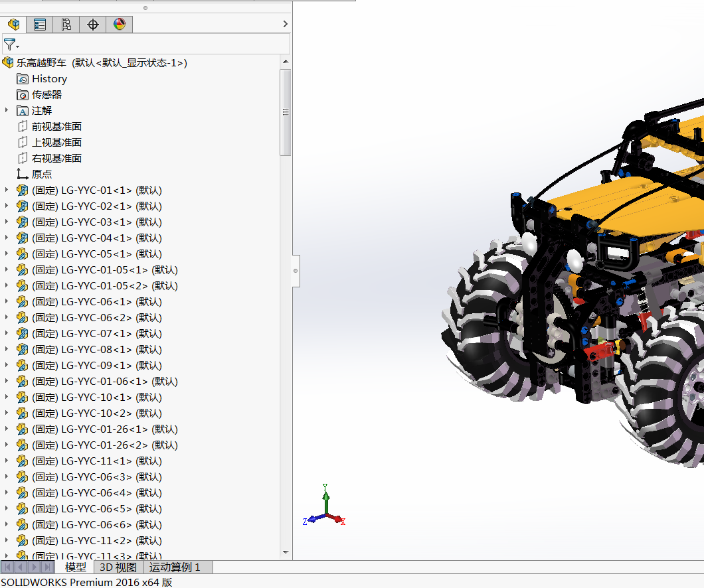Image resolution: width=704 pixels, height=588 pixels.
Task: Switch to the PropertyManager tab
Action: (x=39, y=24)
